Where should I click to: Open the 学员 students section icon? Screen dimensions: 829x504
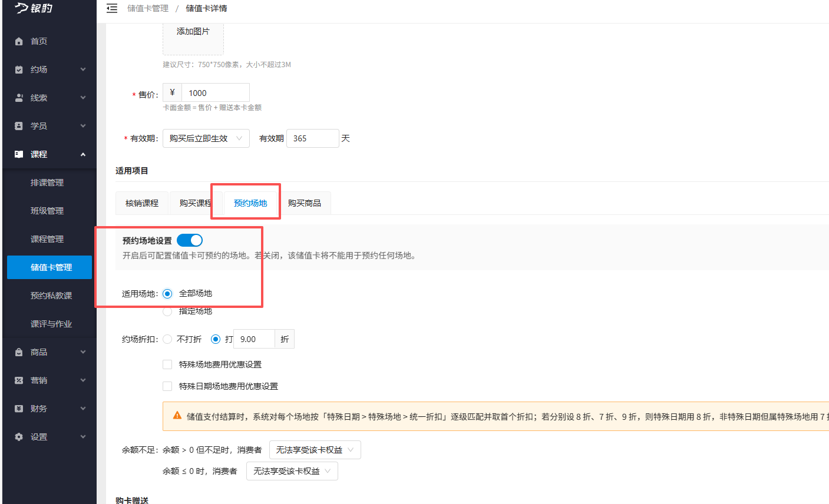point(20,125)
